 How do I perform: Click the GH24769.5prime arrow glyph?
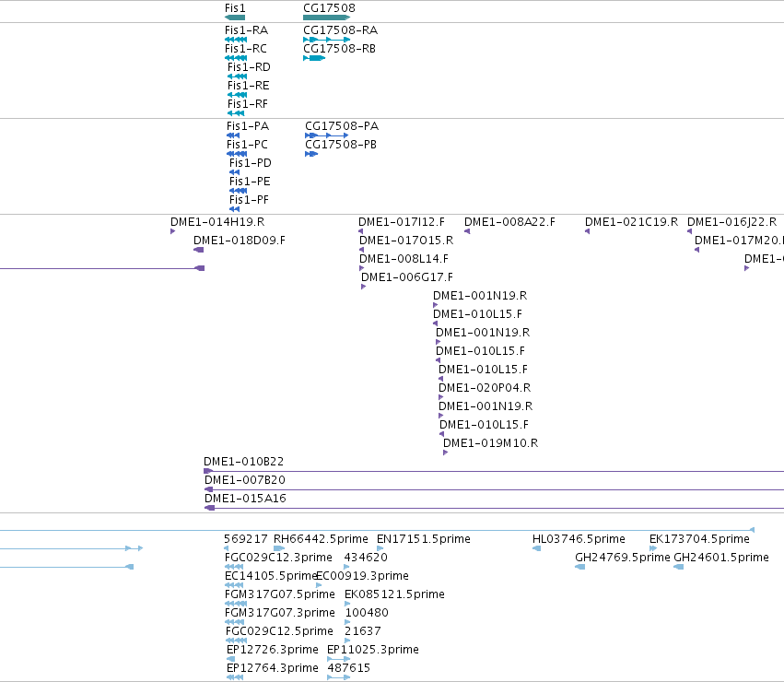point(580,568)
